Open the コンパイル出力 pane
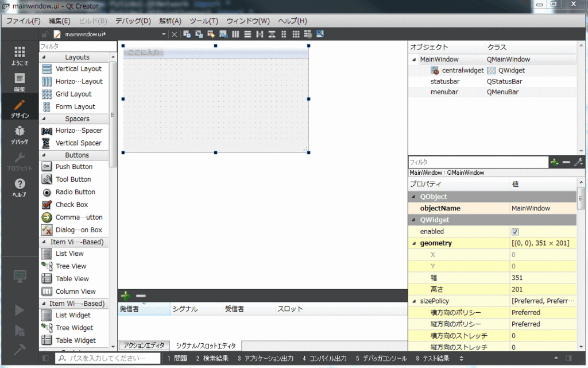This screenshot has width=588, height=368. click(325, 359)
